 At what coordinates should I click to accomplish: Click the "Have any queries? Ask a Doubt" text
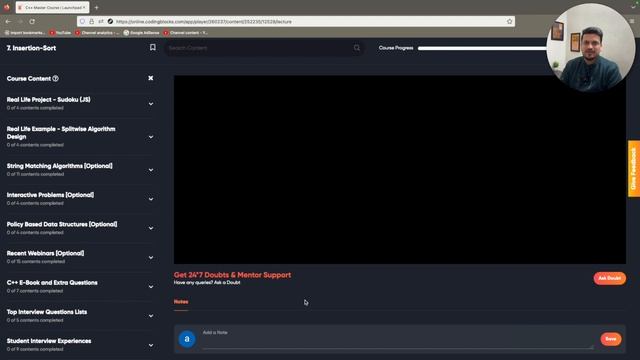click(x=207, y=282)
